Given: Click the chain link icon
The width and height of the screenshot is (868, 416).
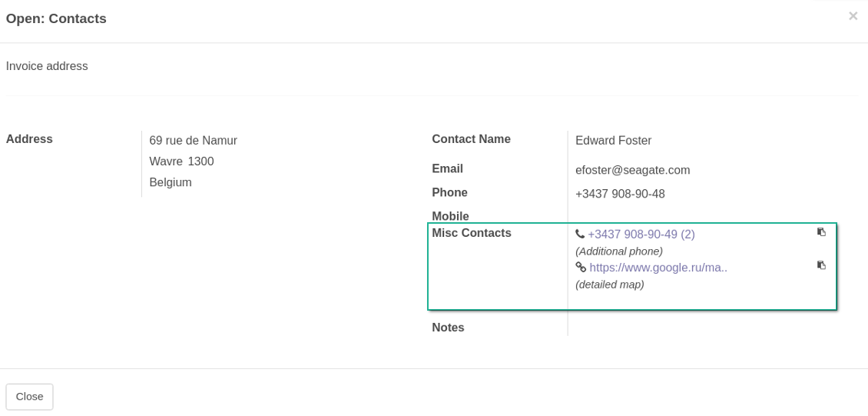Looking at the screenshot, I should [x=581, y=268].
